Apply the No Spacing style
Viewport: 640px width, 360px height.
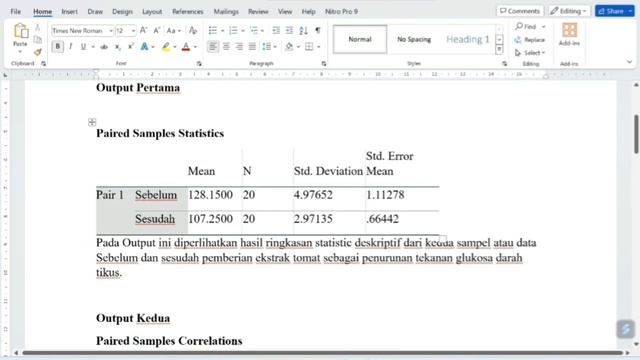click(414, 39)
